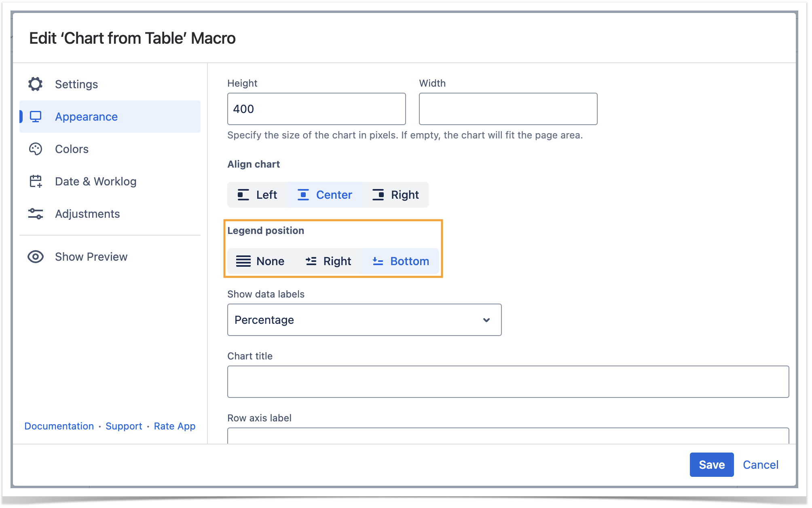Image resolution: width=812 pixels, height=508 pixels.
Task: Set legend position to None
Action: click(260, 261)
